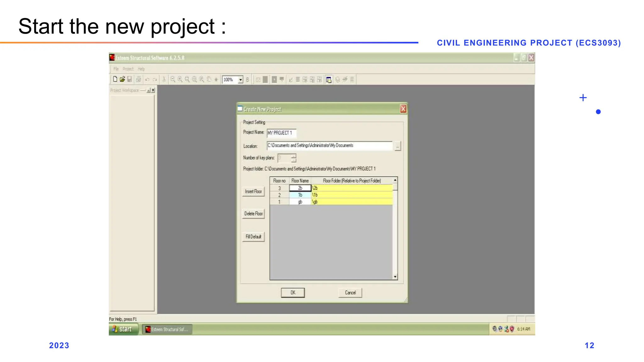Image resolution: width=644 pixels, height=362 pixels.
Task: Click the floor table scroll-up arrow
Action: [x=395, y=180]
